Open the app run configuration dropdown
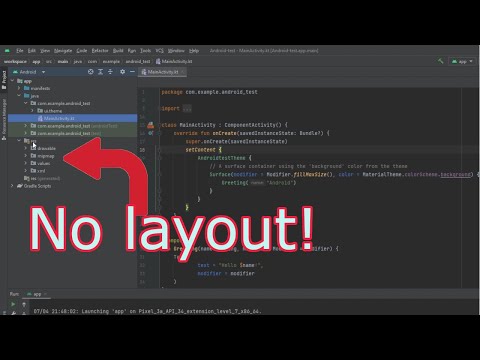This screenshot has height=360, width=480. [x=462, y=61]
